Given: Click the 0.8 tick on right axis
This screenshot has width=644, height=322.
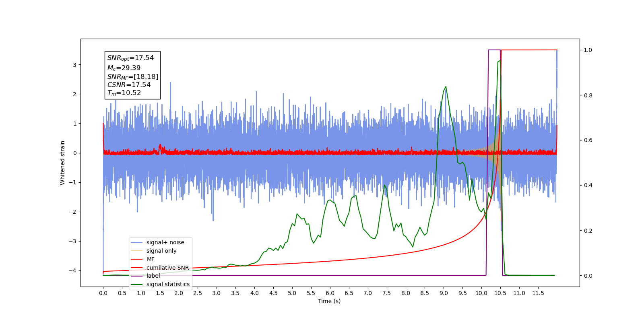Looking at the screenshot, I should point(588,95).
